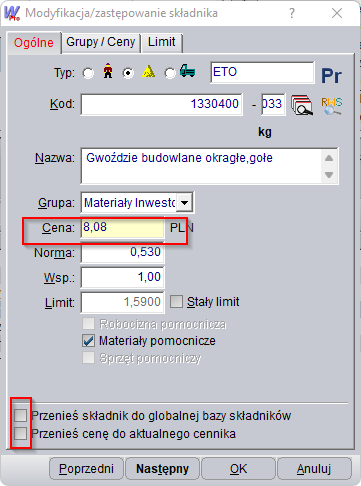This screenshot has height=486, width=361.
Task: Click the Pr logo icon
Action: [332, 76]
